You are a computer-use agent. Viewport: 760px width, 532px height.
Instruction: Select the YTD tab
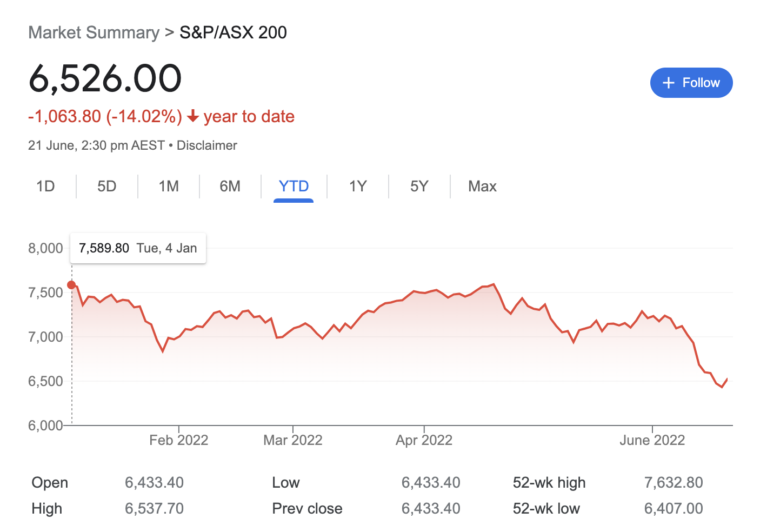point(294,187)
